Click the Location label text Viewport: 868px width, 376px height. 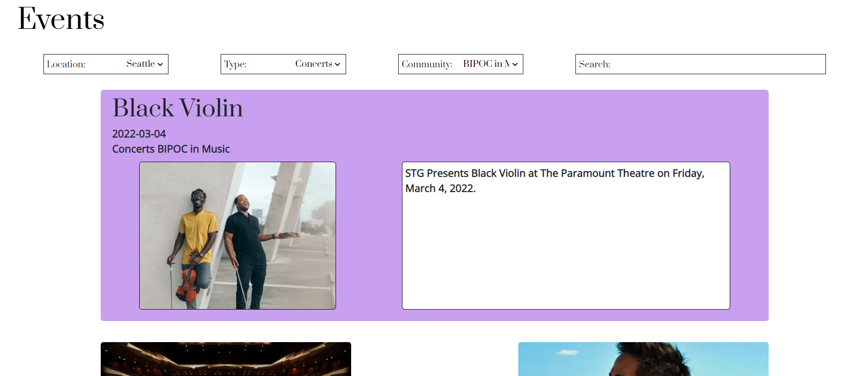pos(66,64)
